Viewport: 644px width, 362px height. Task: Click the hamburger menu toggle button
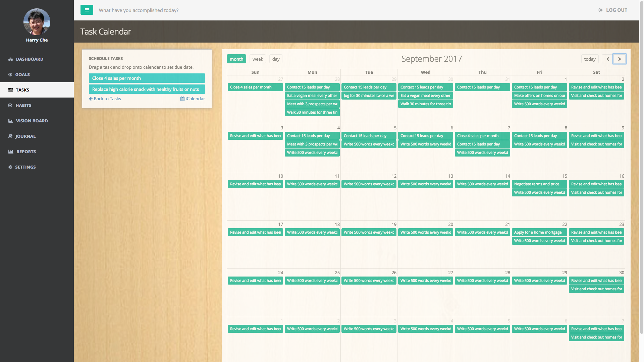pos(87,10)
